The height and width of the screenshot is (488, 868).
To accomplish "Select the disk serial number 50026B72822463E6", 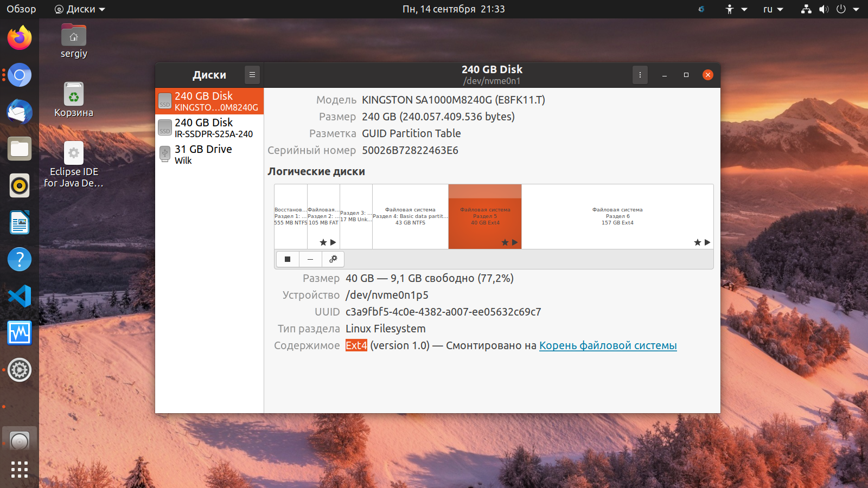I will [x=410, y=150].
